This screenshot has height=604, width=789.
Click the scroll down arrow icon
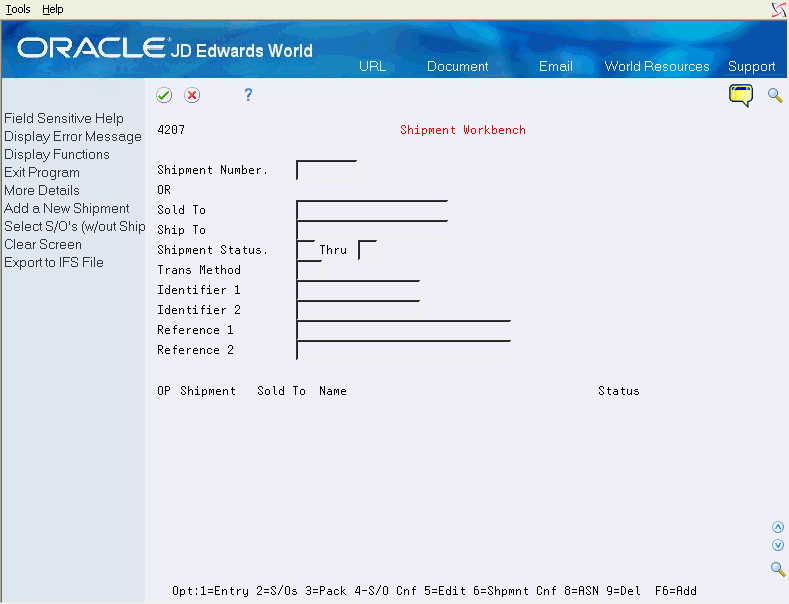pyautogui.click(x=778, y=545)
